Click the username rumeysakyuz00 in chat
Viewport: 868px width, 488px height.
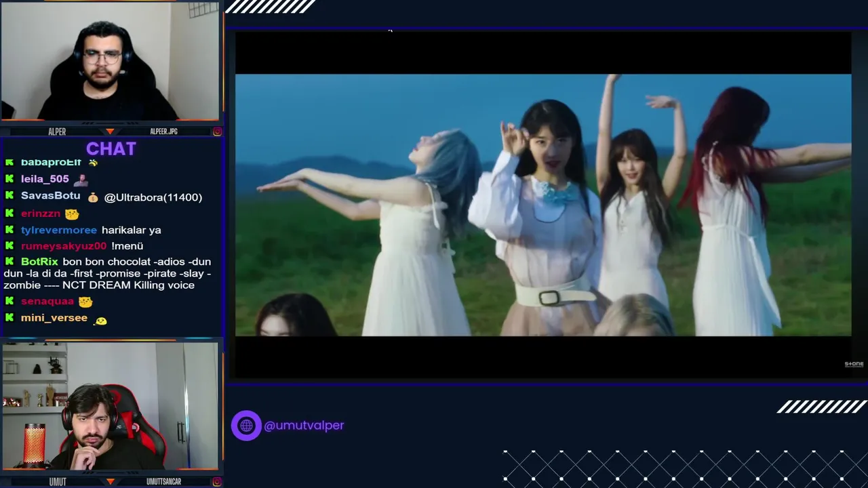tap(64, 246)
